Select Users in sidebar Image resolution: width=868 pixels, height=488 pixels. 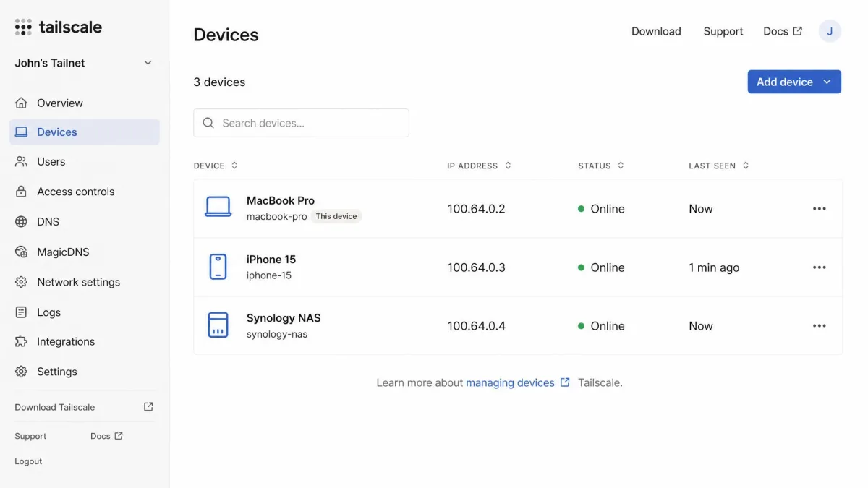pyautogui.click(x=85, y=162)
